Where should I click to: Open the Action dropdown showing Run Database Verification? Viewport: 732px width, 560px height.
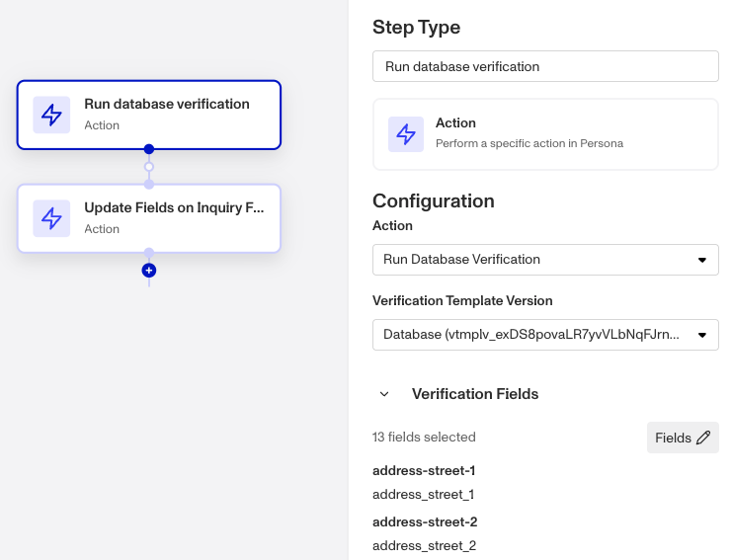(545, 260)
